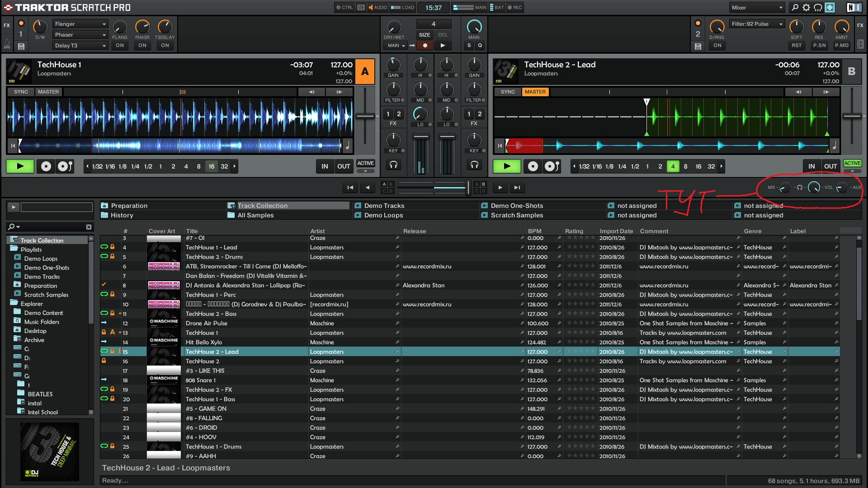Toggle SYNC on Deck B
Image resolution: width=868 pixels, height=488 pixels.
[508, 92]
